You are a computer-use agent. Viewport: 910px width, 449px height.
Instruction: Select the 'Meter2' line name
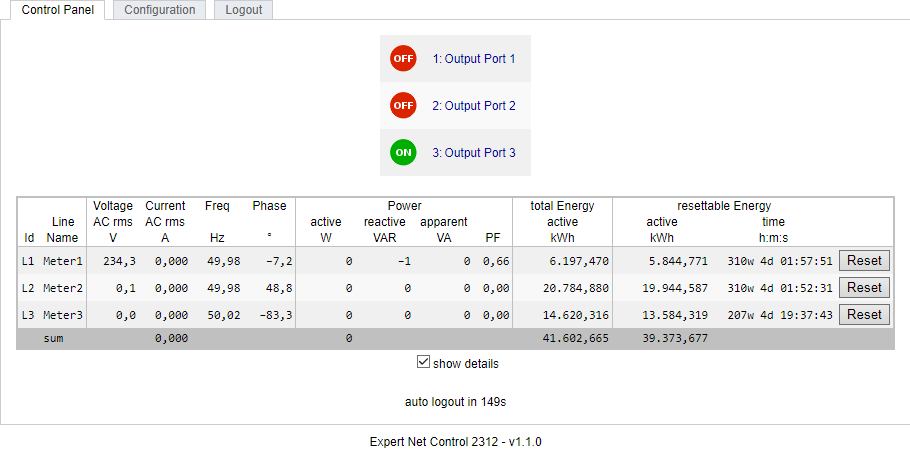point(63,288)
